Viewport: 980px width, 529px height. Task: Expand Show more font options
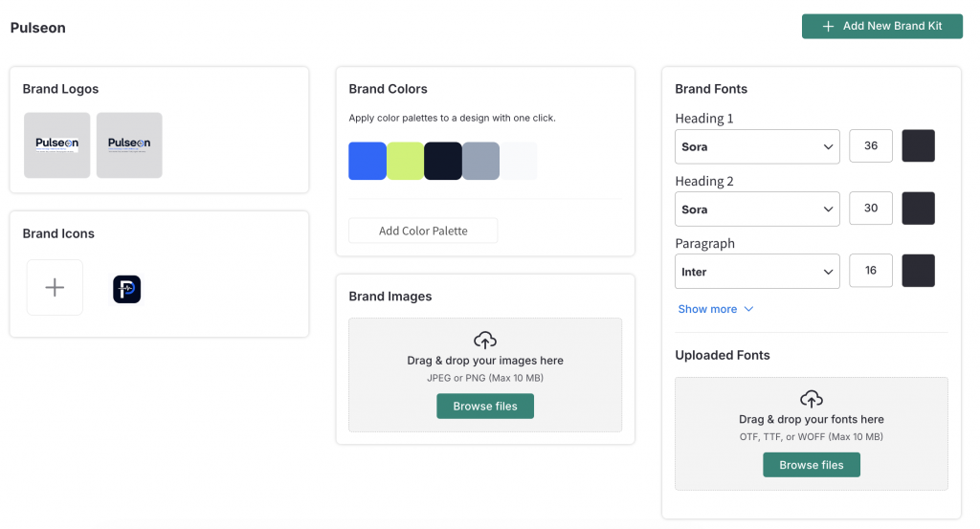click(716, 309)
